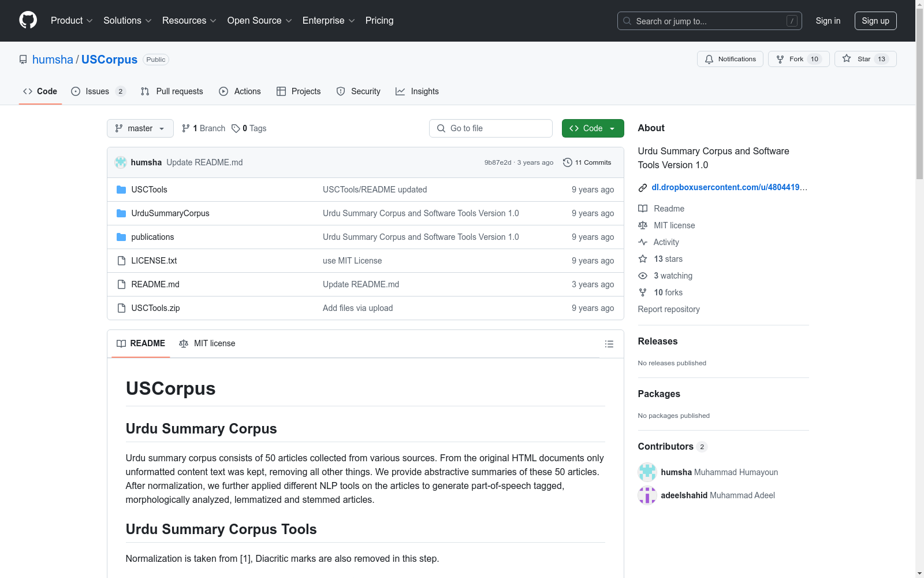Viewport: 924px width, 578px height.
Task: Open the USCorpus repository name link
Action: [109, 60]
